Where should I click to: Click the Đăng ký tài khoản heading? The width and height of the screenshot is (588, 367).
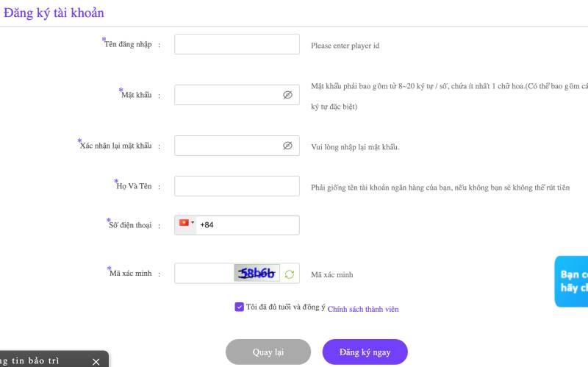coord(54,13)
